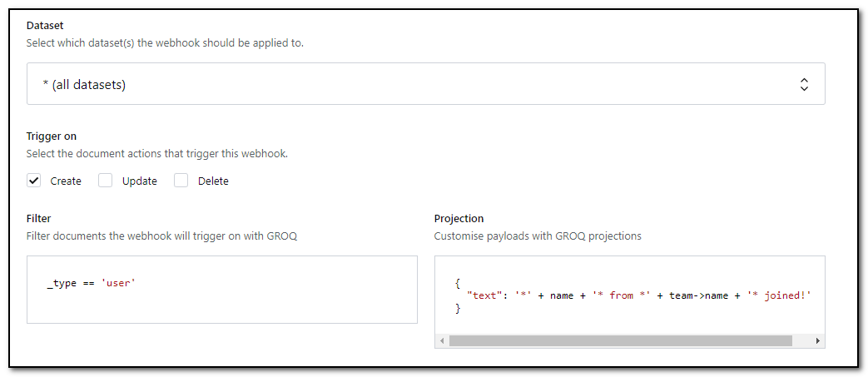This screenshot has width=868, height=377.
Task: Click the "Filter" section heading
Action: click(x=39, y=219)
